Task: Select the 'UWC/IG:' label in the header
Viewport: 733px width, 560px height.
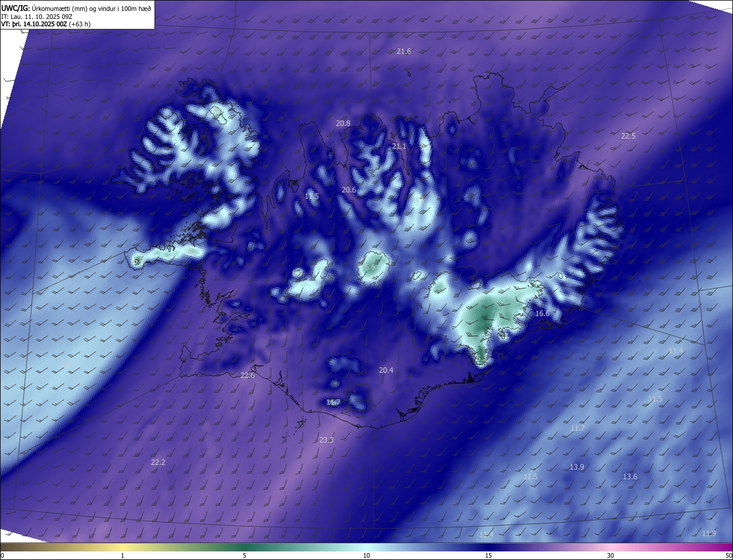Action: pos(15,8)
